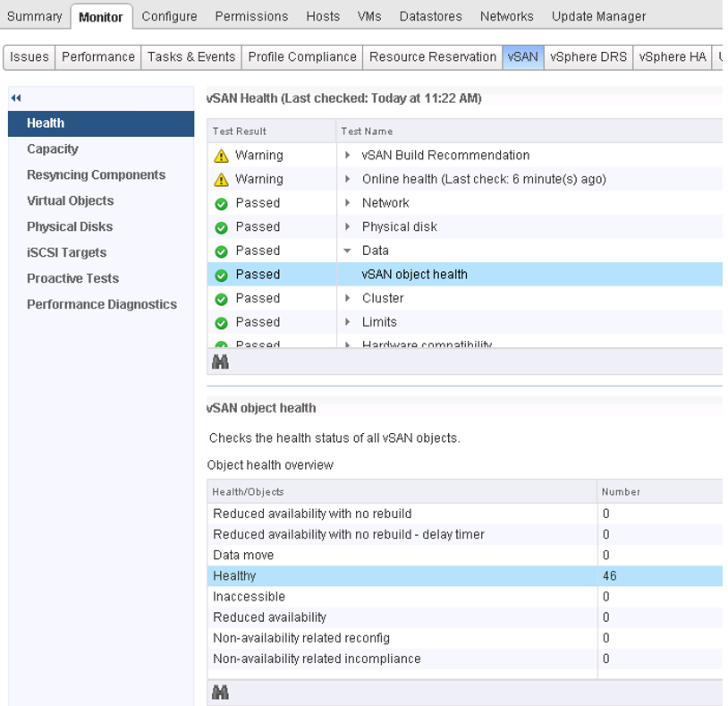Open the Update Manager tab

[598, 16]
